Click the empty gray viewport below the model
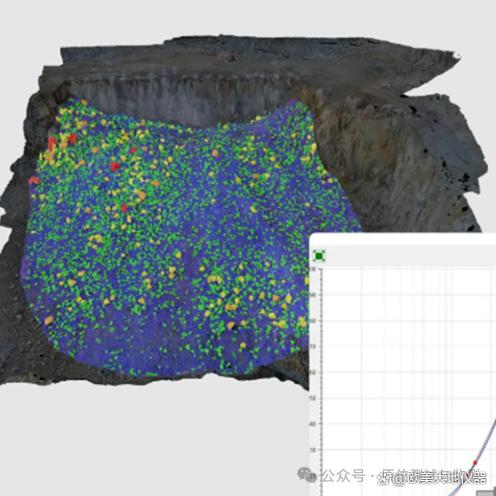The height and width of the screenshot is (496, 496). click(150, 440)
